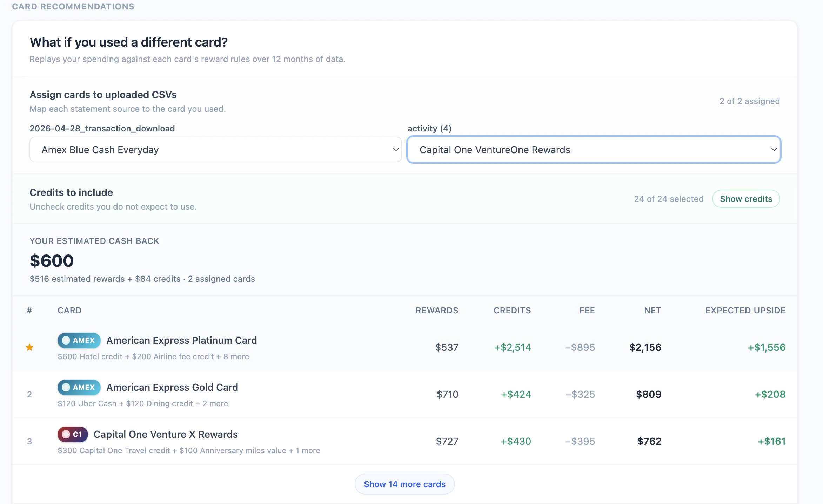Select the American Express Platinum Card name

click(182, 340)
